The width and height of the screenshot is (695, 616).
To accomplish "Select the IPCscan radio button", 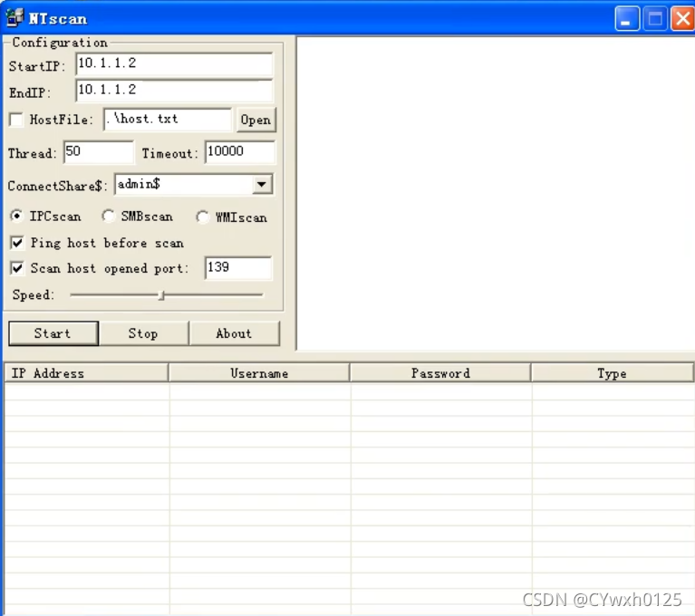I will pyautogui.click(x=17, y=216).
